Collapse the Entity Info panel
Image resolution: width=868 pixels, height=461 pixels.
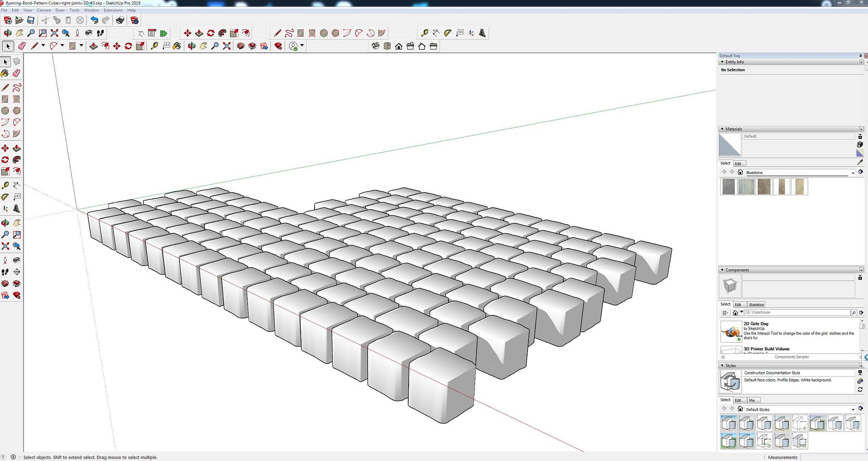pos(722,62)
